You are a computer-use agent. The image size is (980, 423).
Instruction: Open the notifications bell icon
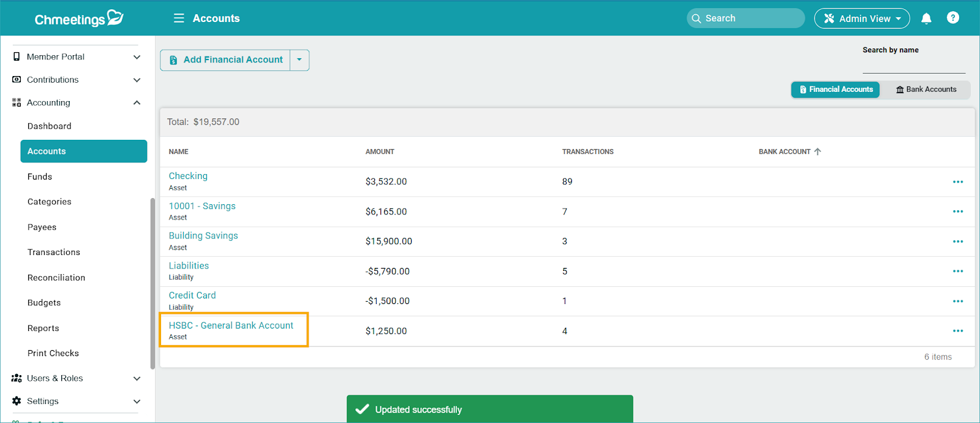(x=926, y=18)
